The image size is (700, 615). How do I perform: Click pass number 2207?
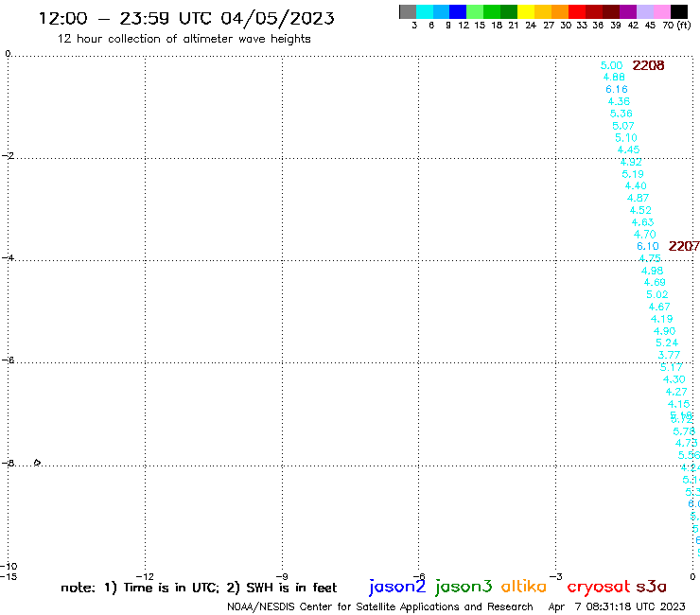tap(684, 246)
